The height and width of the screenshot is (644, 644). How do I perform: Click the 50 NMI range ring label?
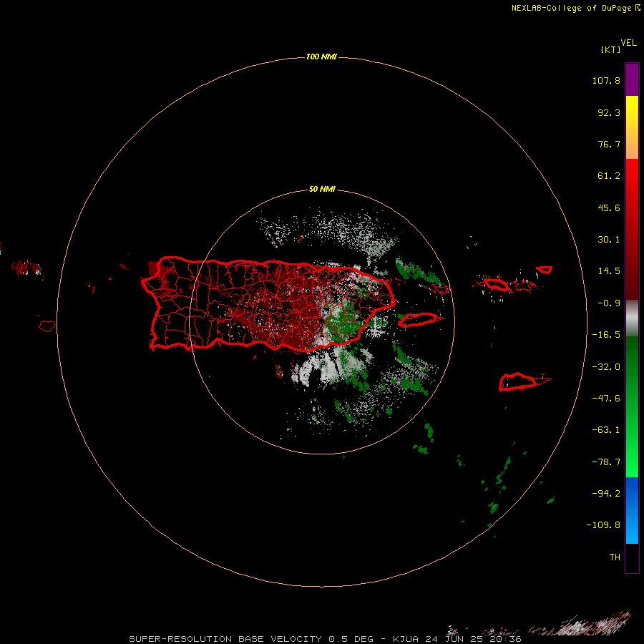(x=322, y=190)
